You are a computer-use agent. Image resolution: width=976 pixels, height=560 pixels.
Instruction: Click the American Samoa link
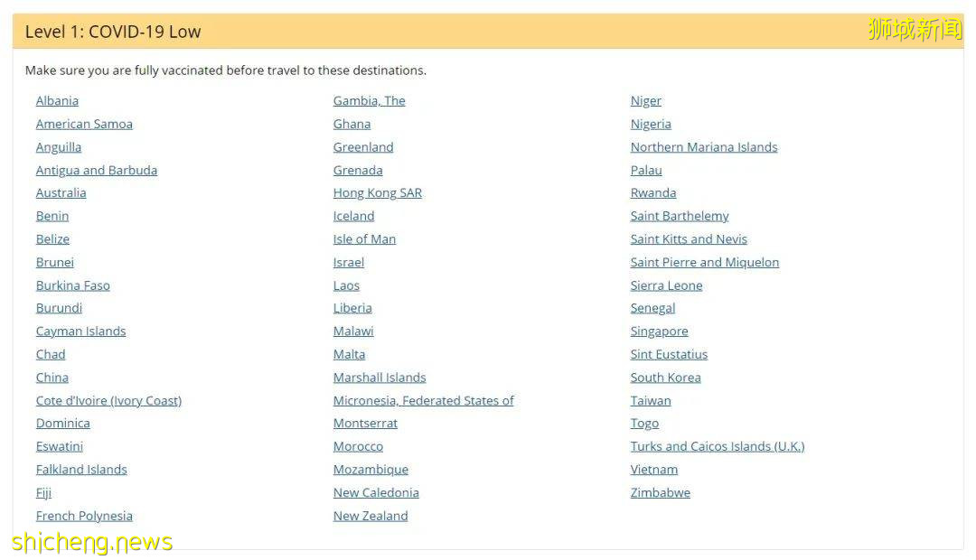point(84,124)
